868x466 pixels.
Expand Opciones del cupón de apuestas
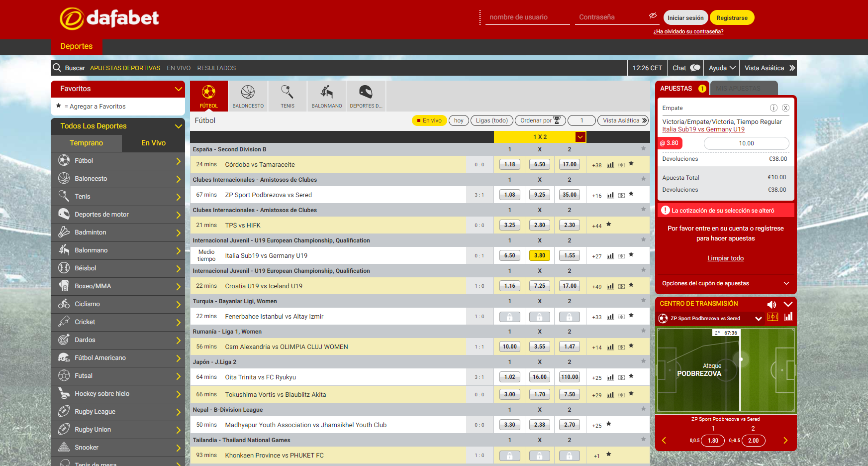(726, 283)
